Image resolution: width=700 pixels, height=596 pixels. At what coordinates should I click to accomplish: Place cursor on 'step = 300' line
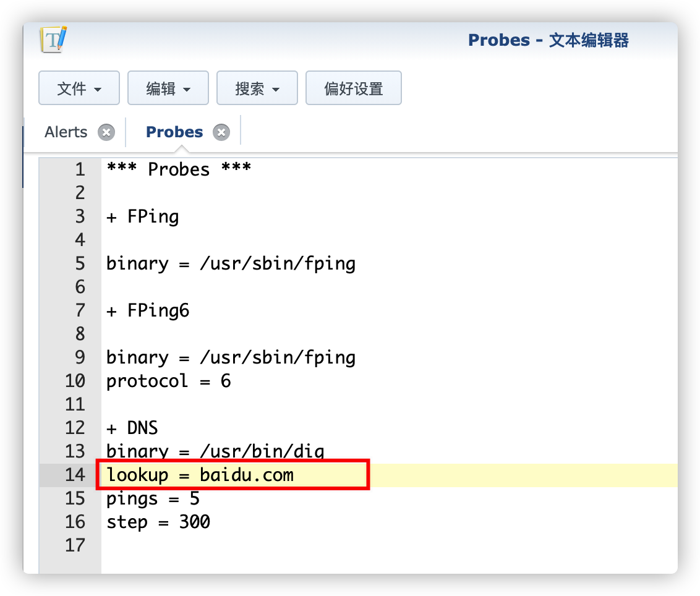pos(158,522)
